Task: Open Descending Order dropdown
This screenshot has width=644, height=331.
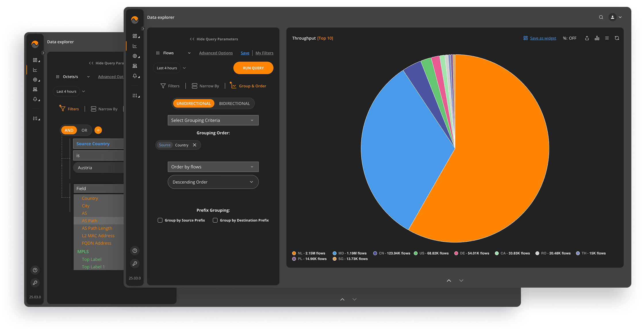Action: pos(213,182)
